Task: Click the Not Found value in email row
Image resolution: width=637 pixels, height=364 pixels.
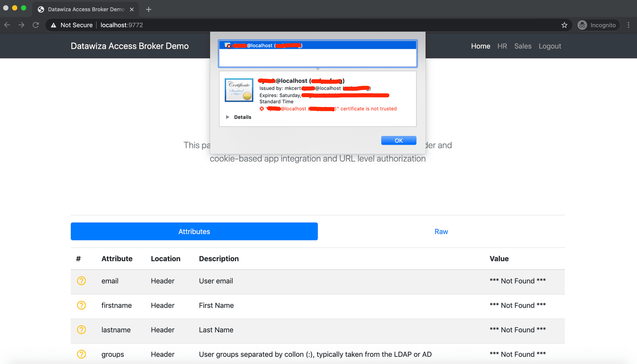Action: click(x=518, y=281)
